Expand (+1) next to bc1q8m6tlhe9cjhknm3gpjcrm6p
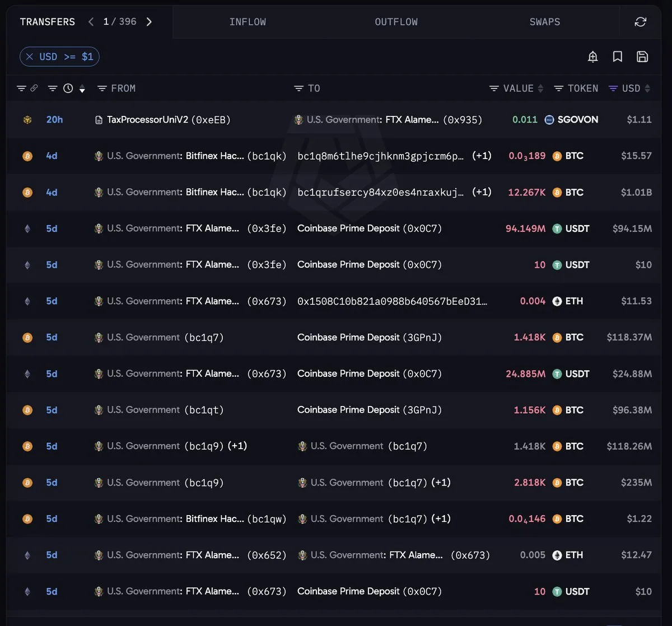The image size is (672, 626). (482, 156)
